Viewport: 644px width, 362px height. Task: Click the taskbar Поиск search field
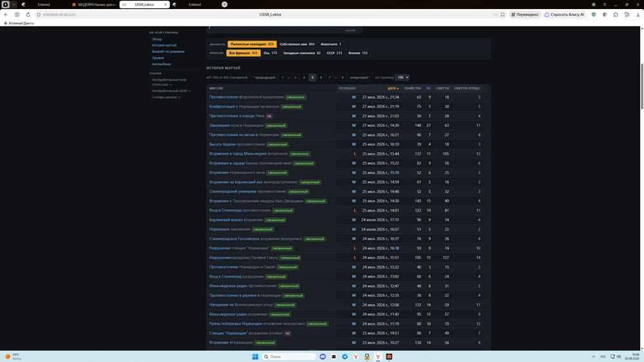(x=289, y=357)
